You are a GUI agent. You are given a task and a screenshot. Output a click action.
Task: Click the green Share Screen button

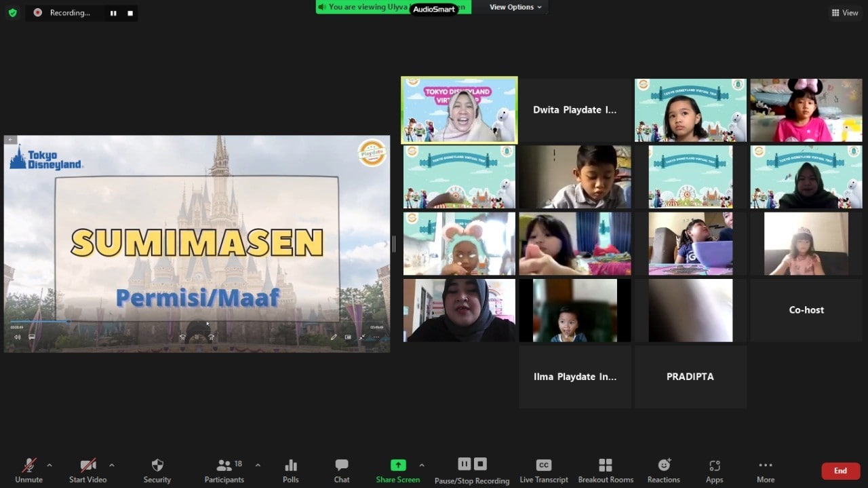click(398, 470)
